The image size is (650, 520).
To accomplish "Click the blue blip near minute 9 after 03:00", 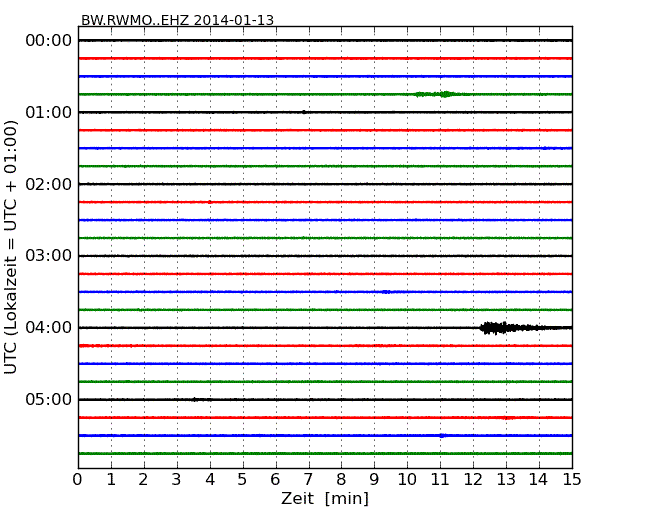I will pos(386,292).
